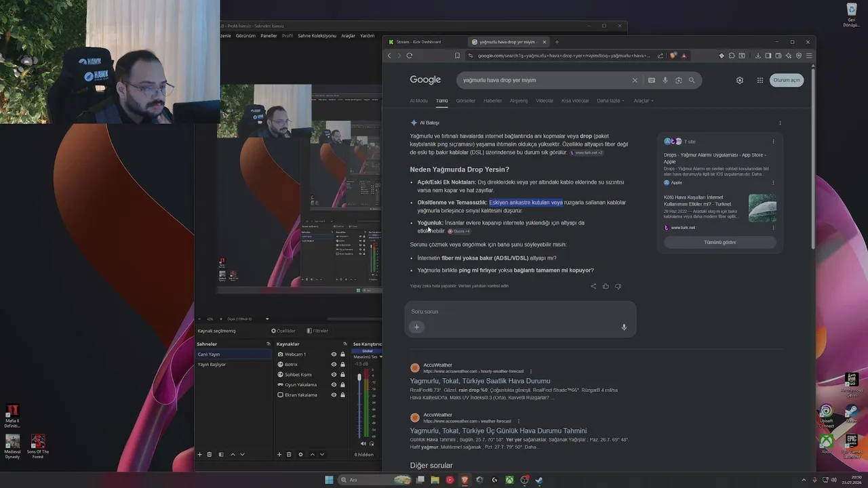
Task: Open Google on-screen keyboard
Action: pos(652,80)
